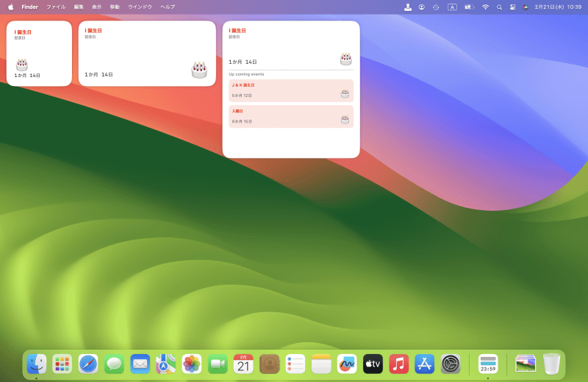Launch Safari from the Dock
The width and height of the screenshot is (588, 382).
(x=88, y=364)
